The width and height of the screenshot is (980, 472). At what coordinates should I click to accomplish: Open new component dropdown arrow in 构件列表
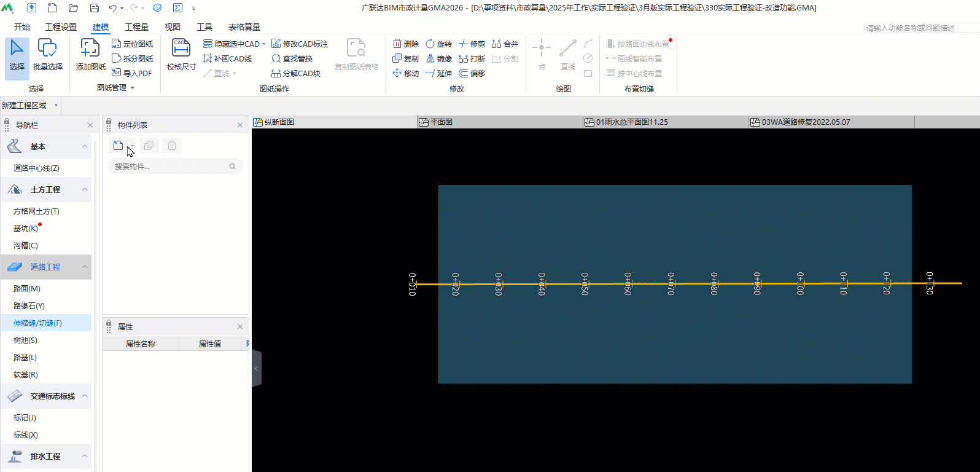(131, 146)
